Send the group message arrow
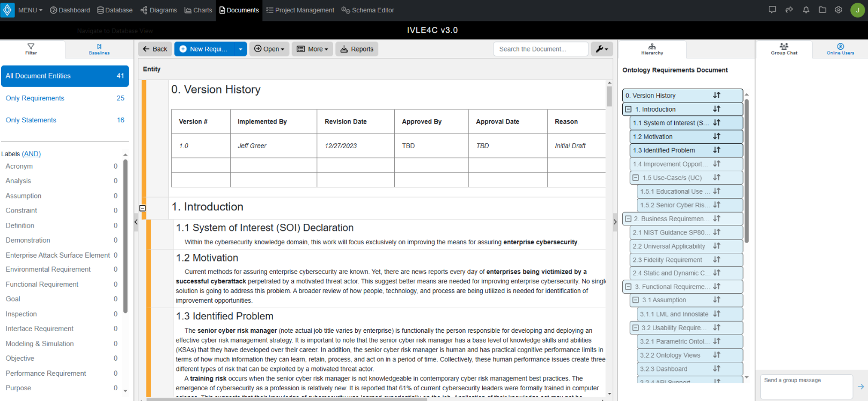Viewport: 868px width, 401px height. coord(860,387)
